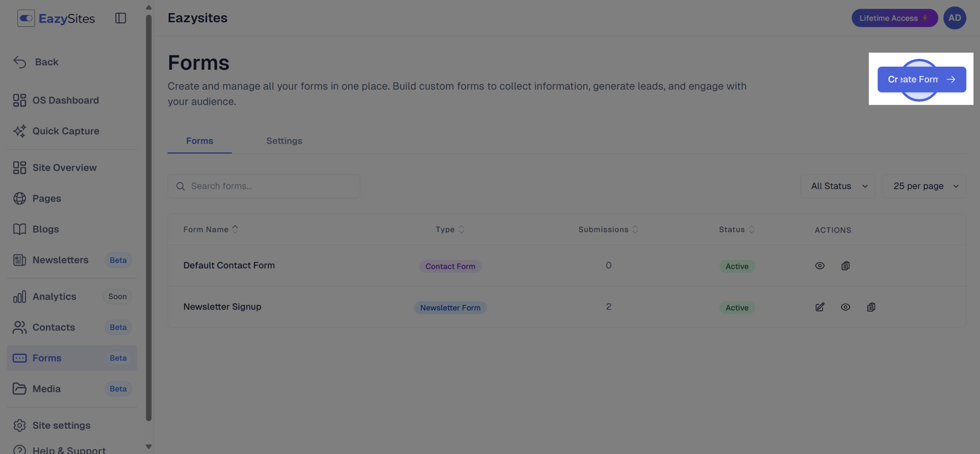Click the Eazysites header title
The height and width of the screenshot is (454, 980).
click(197, 18)
